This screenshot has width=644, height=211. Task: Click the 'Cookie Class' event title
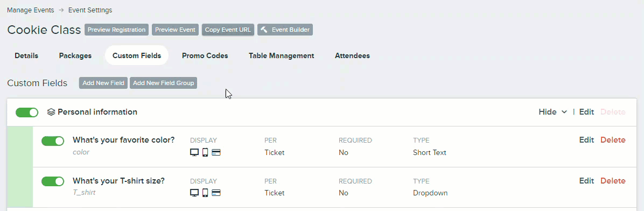click(x=44, y=30)
